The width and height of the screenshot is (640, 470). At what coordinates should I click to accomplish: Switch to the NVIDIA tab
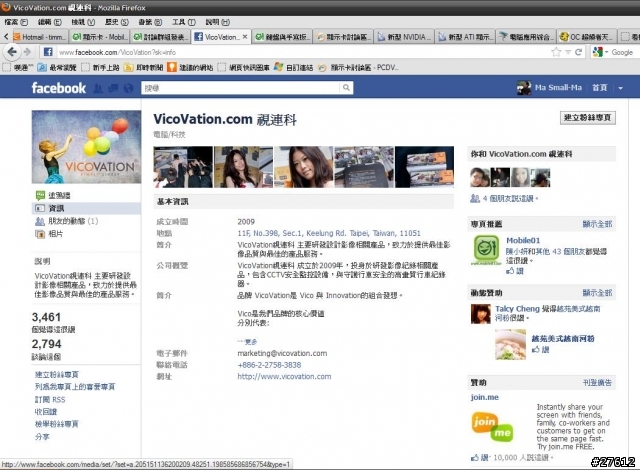pyautogui.click(x=404, y=37)
